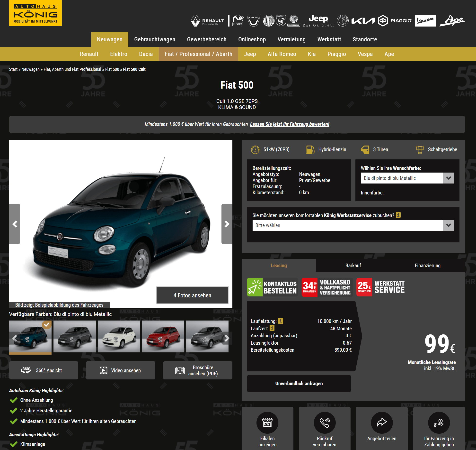Click the Elektro plug logo
Image resolution: width=476 pixels, height=450 pixels.
tap(238, 21)
